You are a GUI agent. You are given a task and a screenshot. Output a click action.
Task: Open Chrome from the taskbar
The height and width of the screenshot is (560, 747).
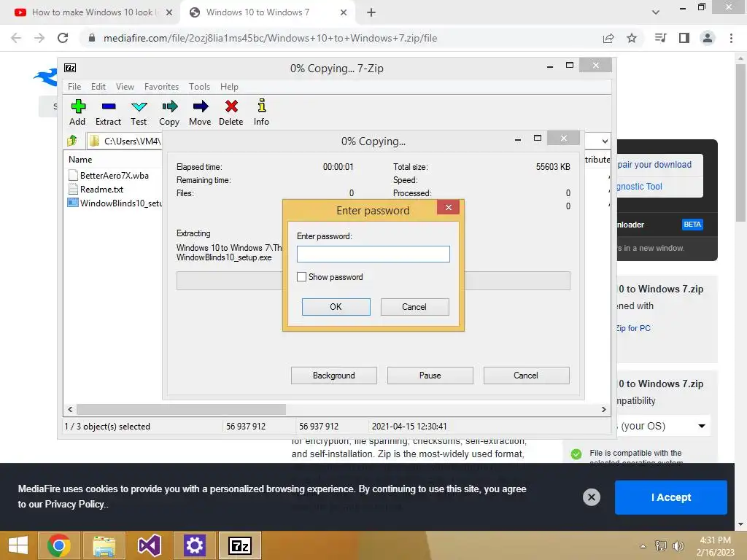tap(59, 545)
